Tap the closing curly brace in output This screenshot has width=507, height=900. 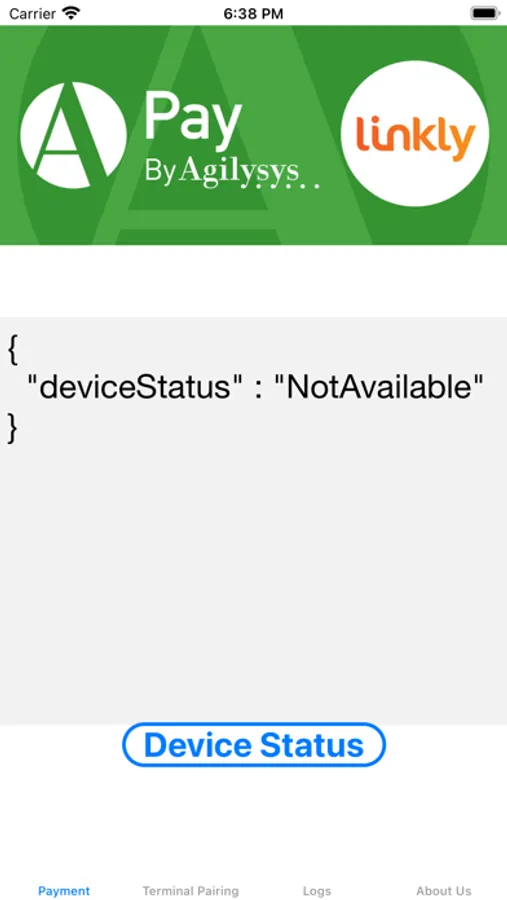pos(13,426)
